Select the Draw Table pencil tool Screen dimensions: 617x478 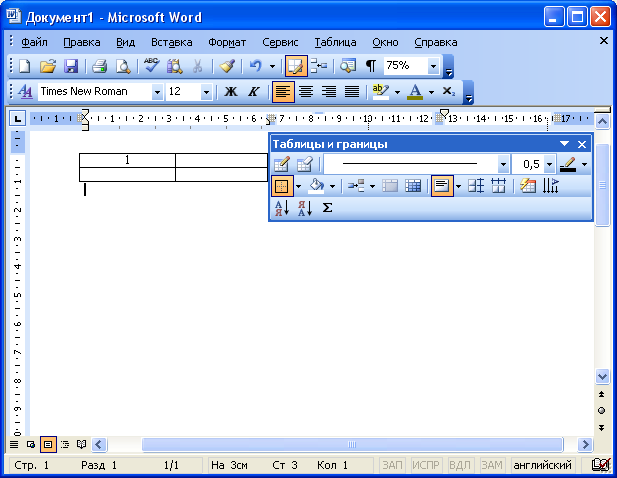click(x=282, y=164)
